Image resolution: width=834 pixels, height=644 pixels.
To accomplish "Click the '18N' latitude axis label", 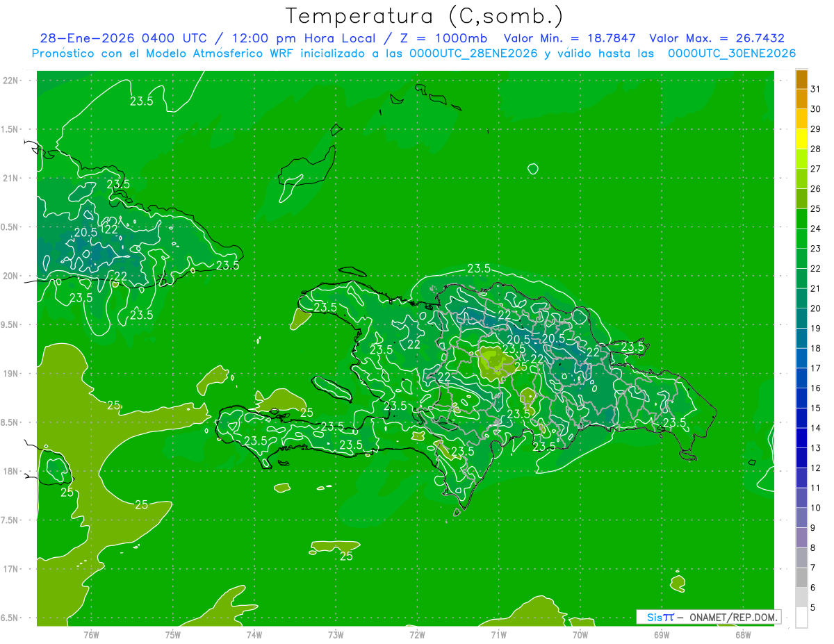I will [x=10, y=472].
